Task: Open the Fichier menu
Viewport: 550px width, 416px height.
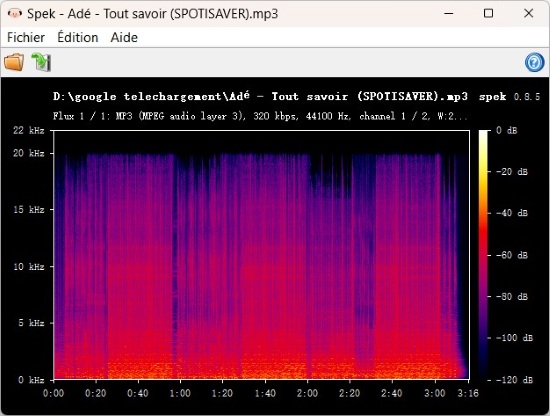Action: [x=26, y=37]
